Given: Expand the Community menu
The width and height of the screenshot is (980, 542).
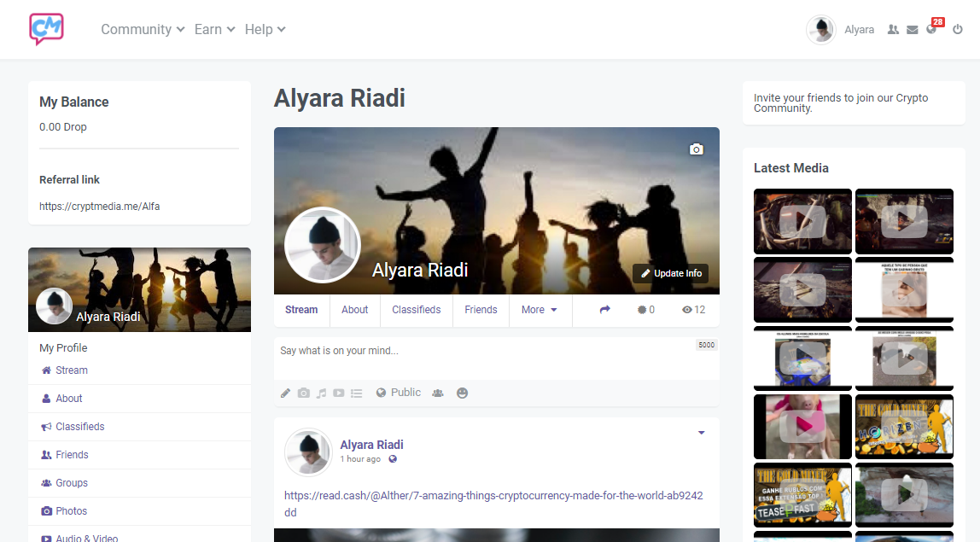Looking at the screenshot, I should tap(143, 29).
